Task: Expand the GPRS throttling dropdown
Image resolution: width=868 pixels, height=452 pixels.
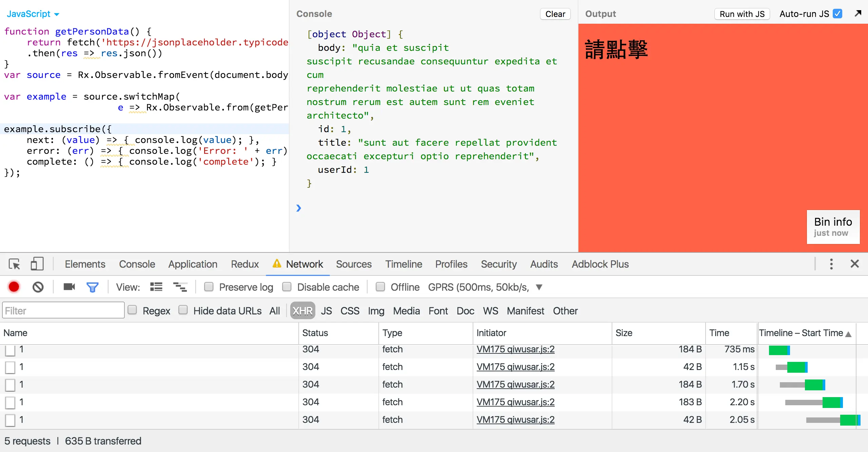Action: (x=539, y=287)
